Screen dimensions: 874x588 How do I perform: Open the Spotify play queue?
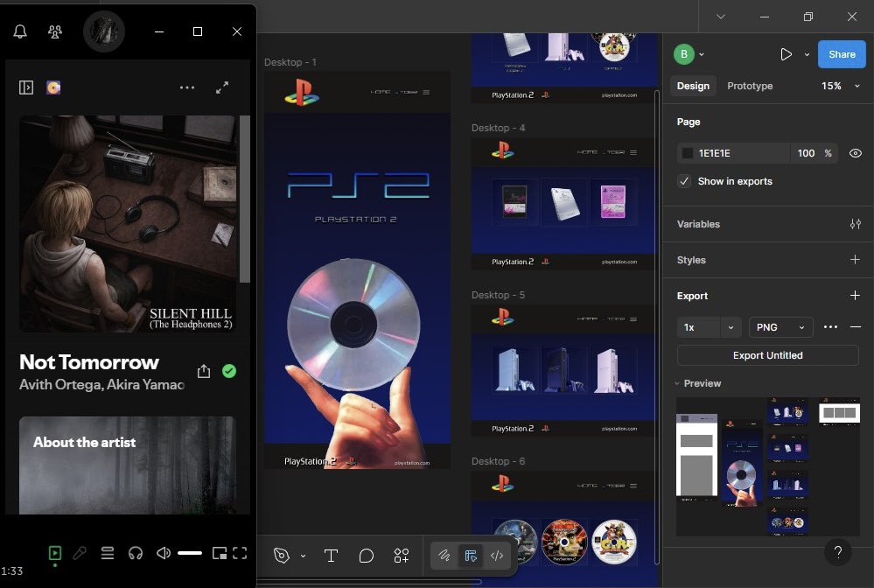[107, 552]
